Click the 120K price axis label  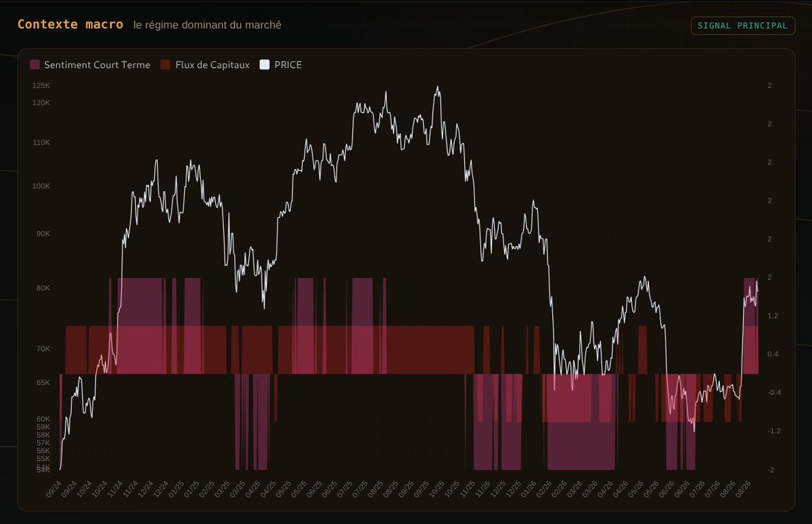point(41,103)
